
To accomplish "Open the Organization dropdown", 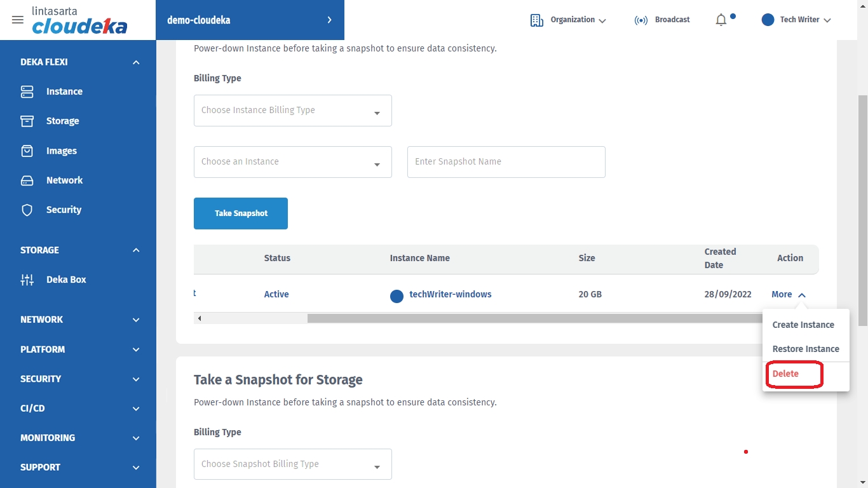I will coord(568,20).
